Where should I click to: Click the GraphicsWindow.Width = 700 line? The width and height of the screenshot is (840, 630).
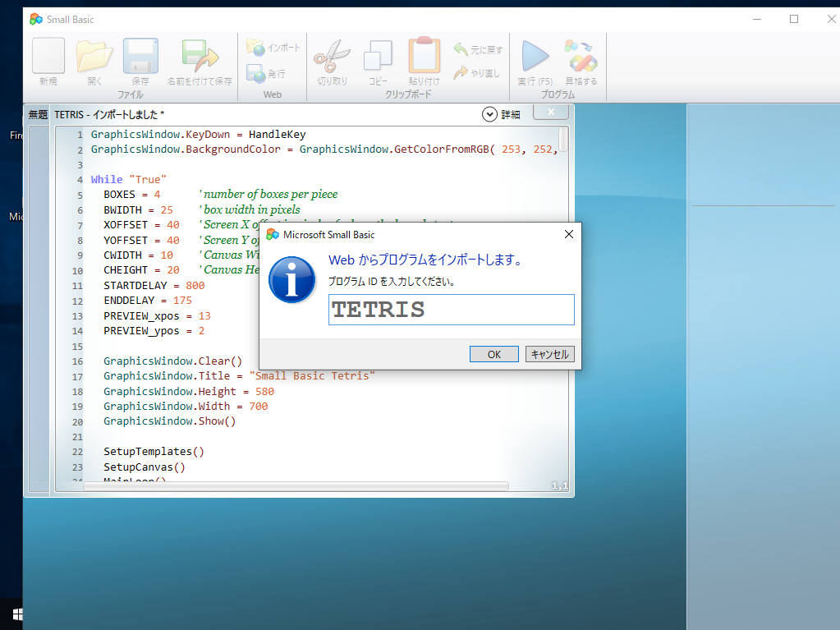[186, 407]
